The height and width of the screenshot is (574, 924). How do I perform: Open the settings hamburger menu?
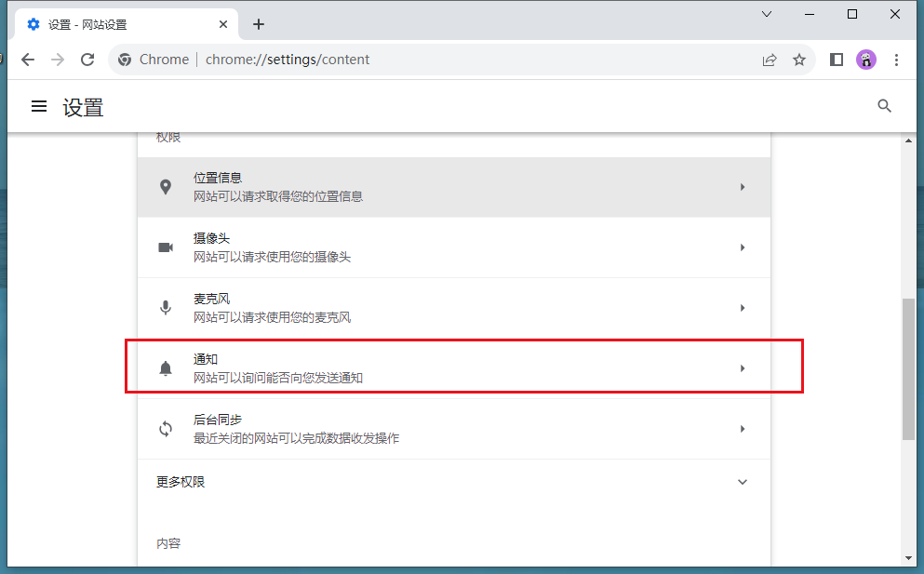[39, 106]
